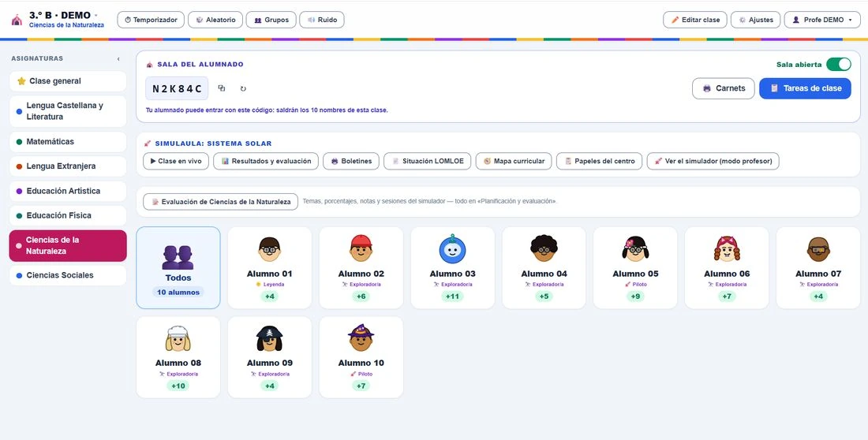Open Resultados y evaluación
Screen dimensions: 868x440
pos(266,161)
